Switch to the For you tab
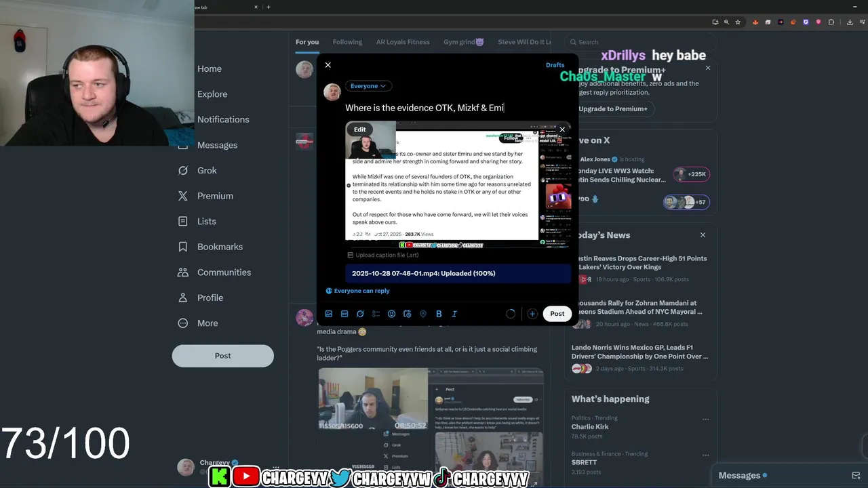This screenshot has height=488, width=868. [307, 42]
